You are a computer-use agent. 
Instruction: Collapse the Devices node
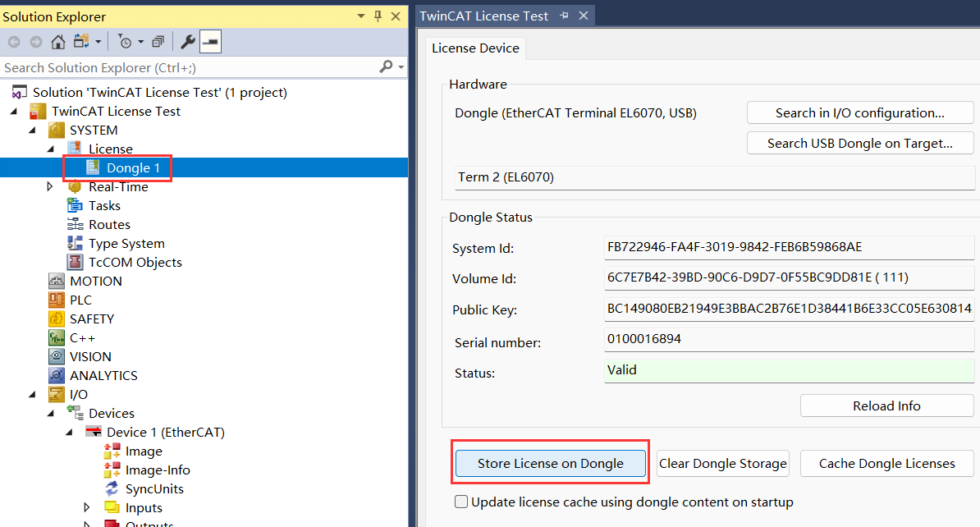(x=51, y=413)
